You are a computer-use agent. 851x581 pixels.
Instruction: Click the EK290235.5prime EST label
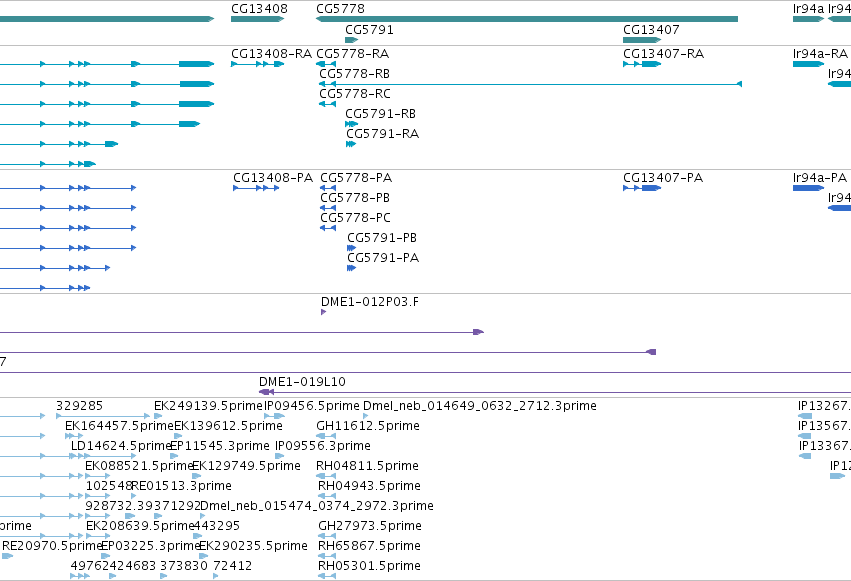[x=253, y=546]
